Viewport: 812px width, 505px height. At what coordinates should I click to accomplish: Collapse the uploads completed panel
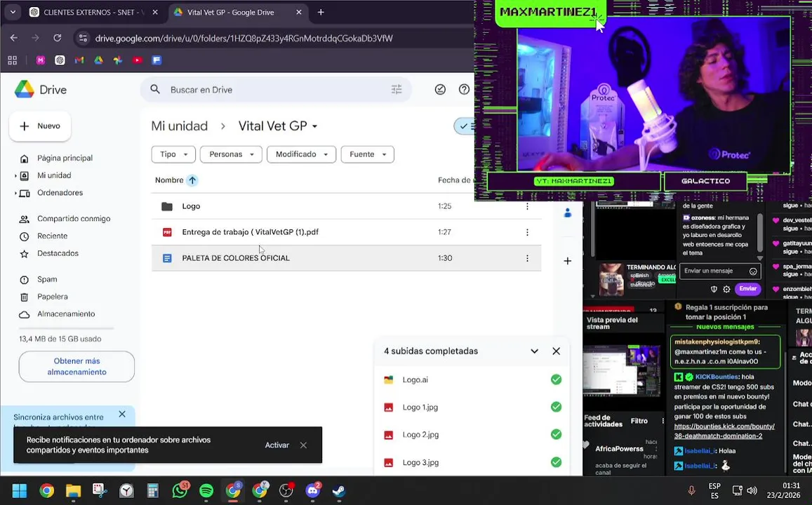pyautogui.click(x=534, y=351)
